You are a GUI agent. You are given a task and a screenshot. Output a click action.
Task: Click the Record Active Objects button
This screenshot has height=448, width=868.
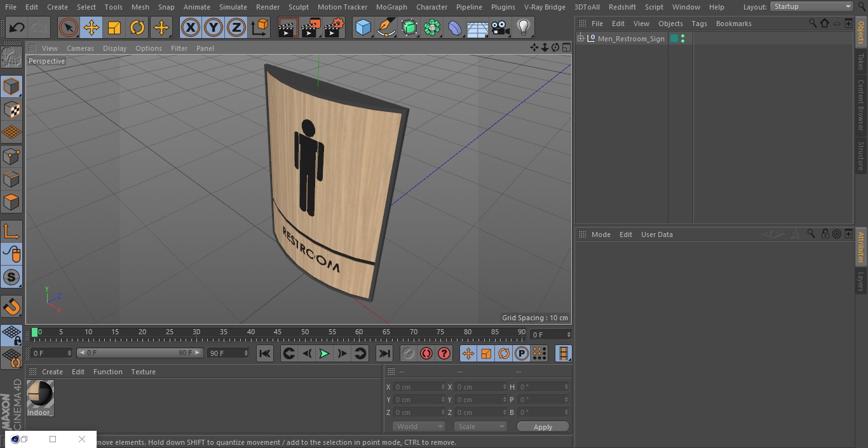(409, 353)
